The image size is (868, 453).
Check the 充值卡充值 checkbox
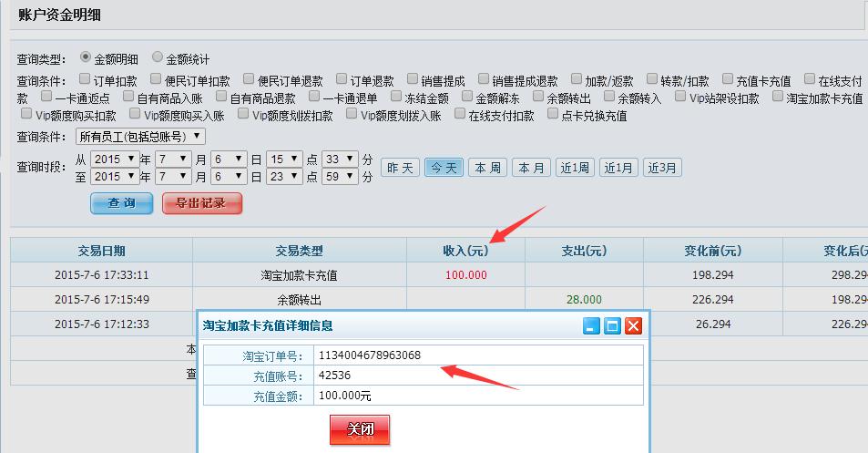(728, 78)
